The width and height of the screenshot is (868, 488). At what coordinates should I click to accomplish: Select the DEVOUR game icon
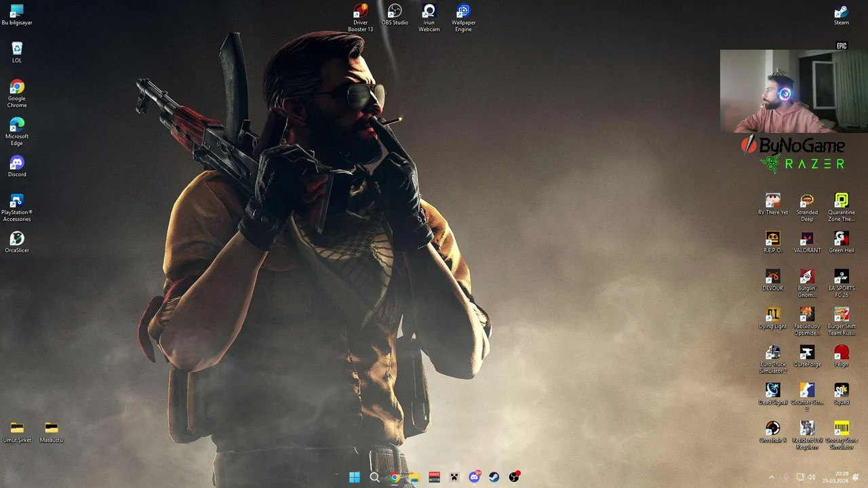(x=772, y=280)
